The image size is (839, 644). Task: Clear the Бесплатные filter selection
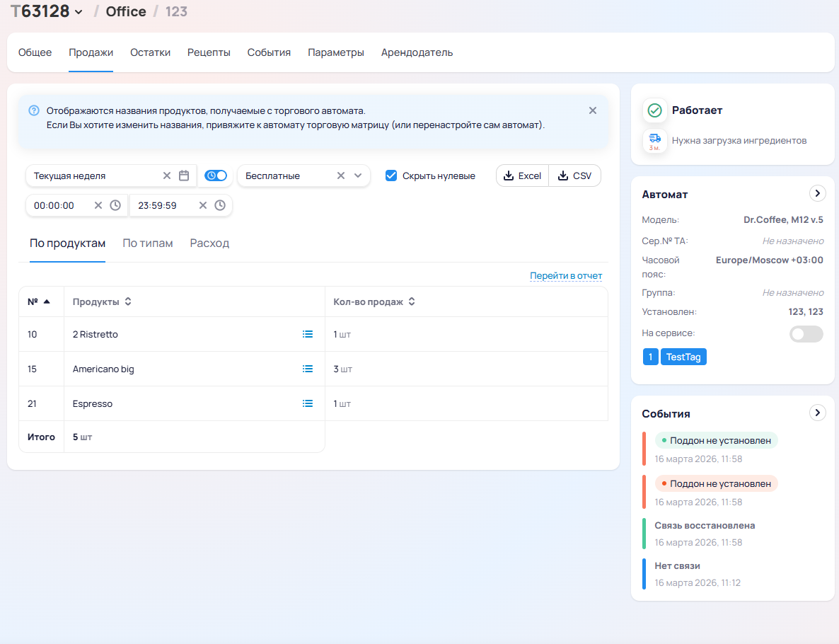pyautogui.click(x=341, y=176)
